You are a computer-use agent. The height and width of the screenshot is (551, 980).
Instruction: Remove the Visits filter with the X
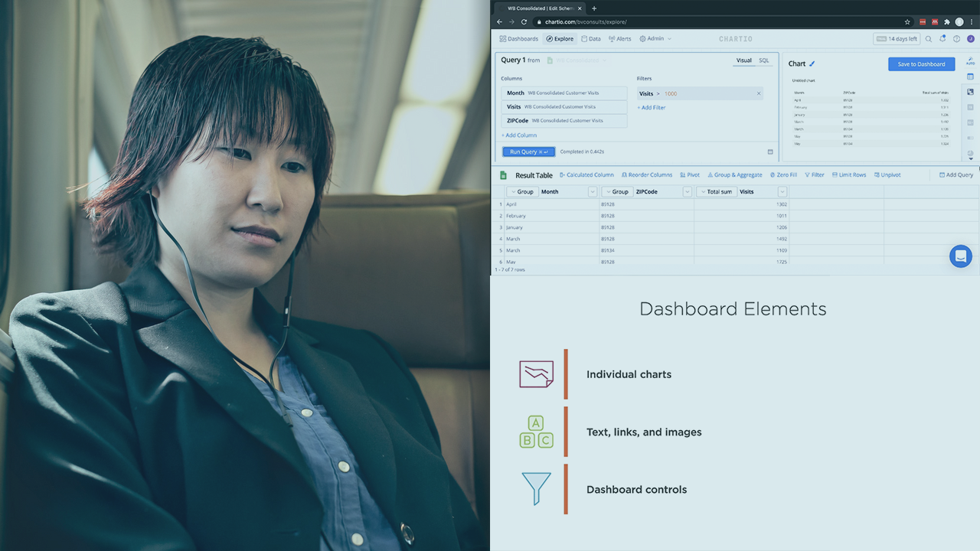click(759, 93)
